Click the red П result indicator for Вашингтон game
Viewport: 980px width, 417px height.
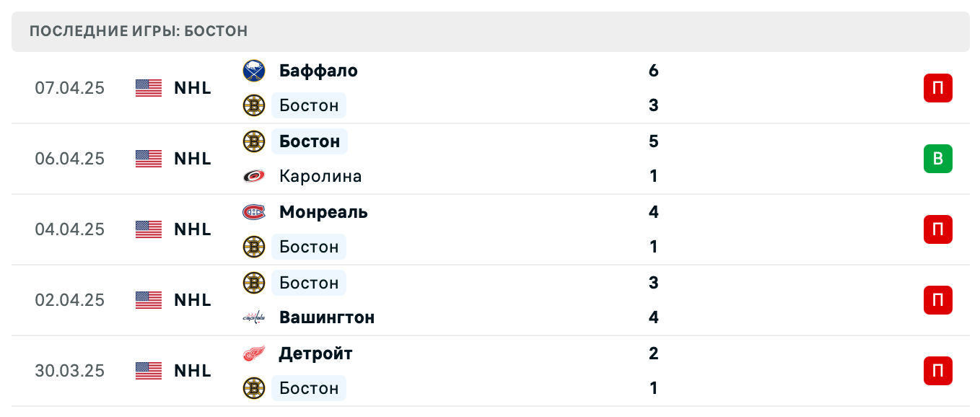[x=937, y=300]
